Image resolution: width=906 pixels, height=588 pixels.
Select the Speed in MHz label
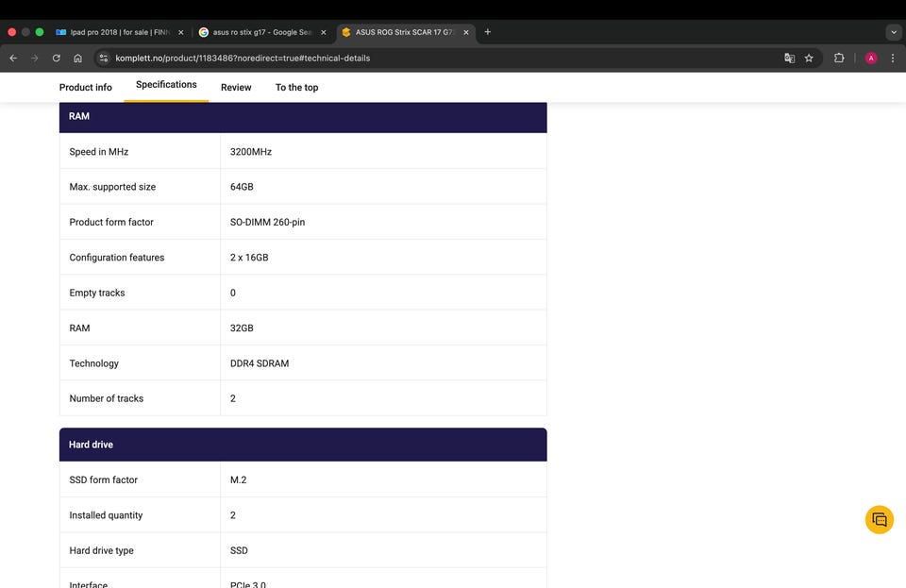tap(99, 151)
